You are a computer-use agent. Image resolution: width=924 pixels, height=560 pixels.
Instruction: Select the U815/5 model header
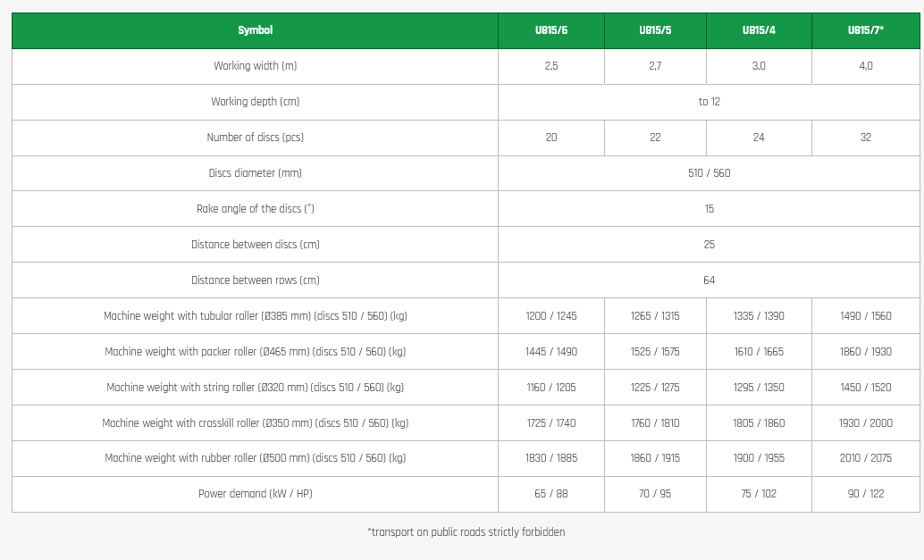pos(655,30)
